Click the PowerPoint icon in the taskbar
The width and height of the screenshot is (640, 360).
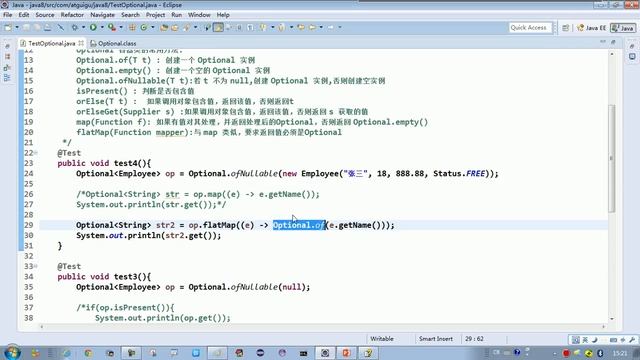click(346, 353)
